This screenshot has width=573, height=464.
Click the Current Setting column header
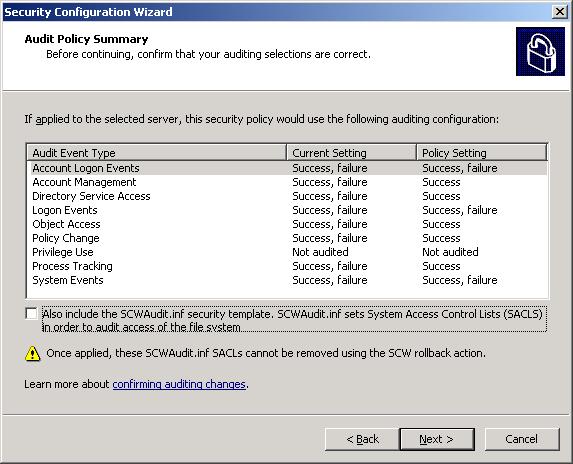[351, 152]
